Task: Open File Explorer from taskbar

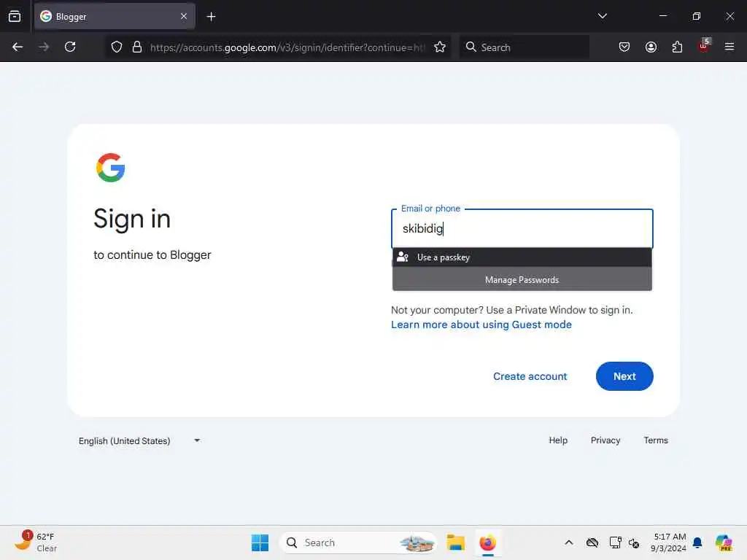Action: click(455, 542)
